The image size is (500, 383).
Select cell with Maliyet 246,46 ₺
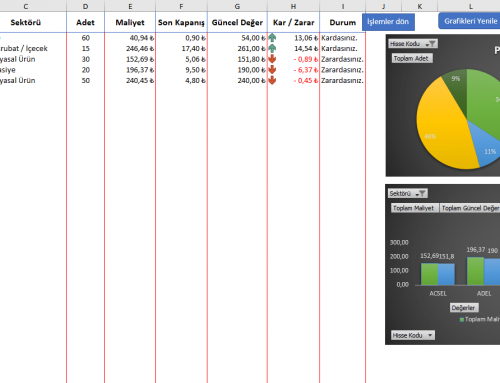(x=130, y=48)
